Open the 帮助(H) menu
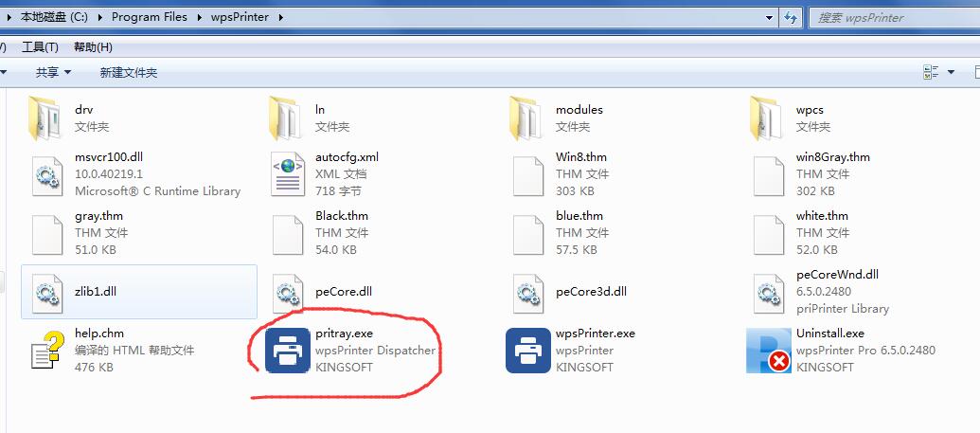 point(93,47)
